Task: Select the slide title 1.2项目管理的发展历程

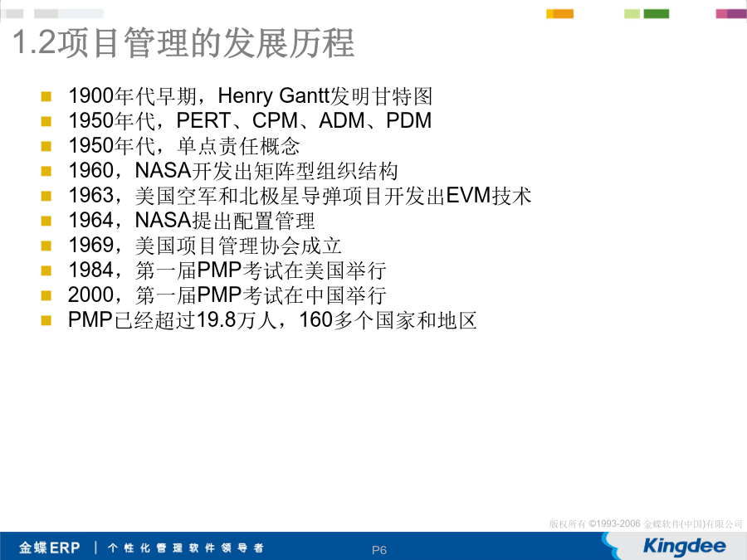Action: click(183, 43)
